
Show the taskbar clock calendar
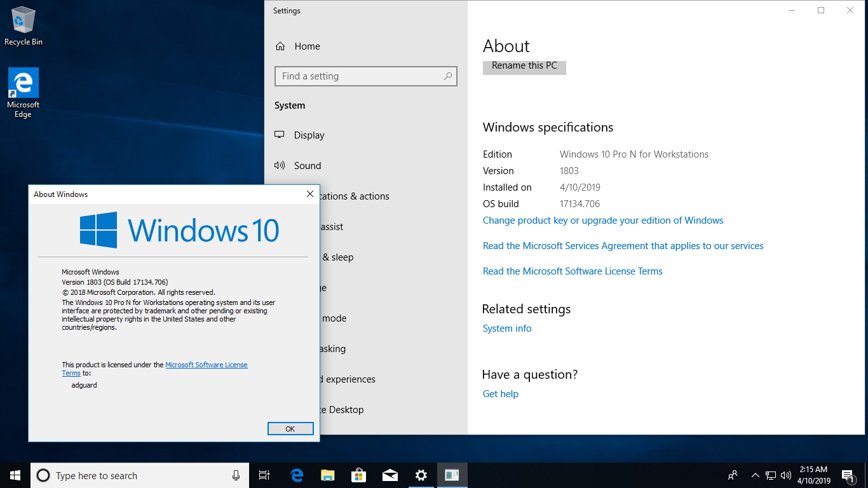(x=815, y=475)
